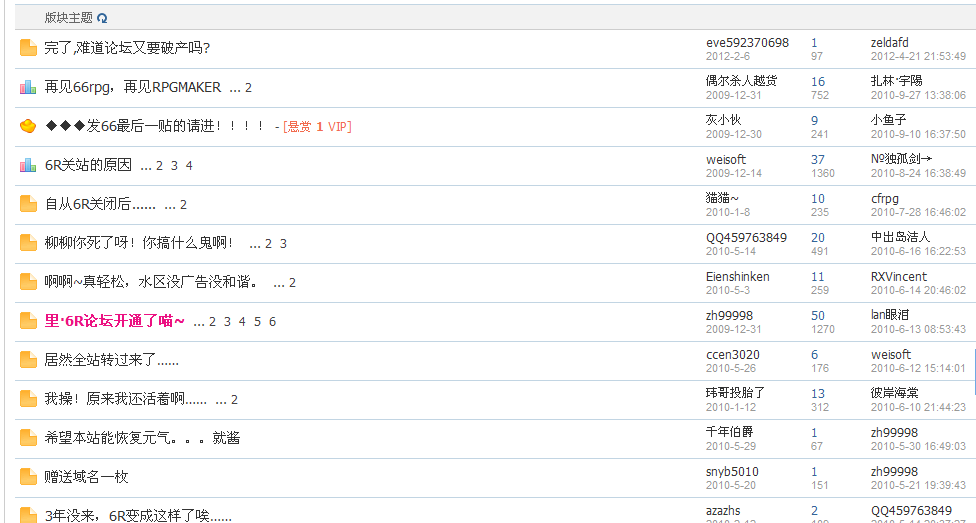
Task: Open last poster zeldafd profile
Action: [889, 43]
